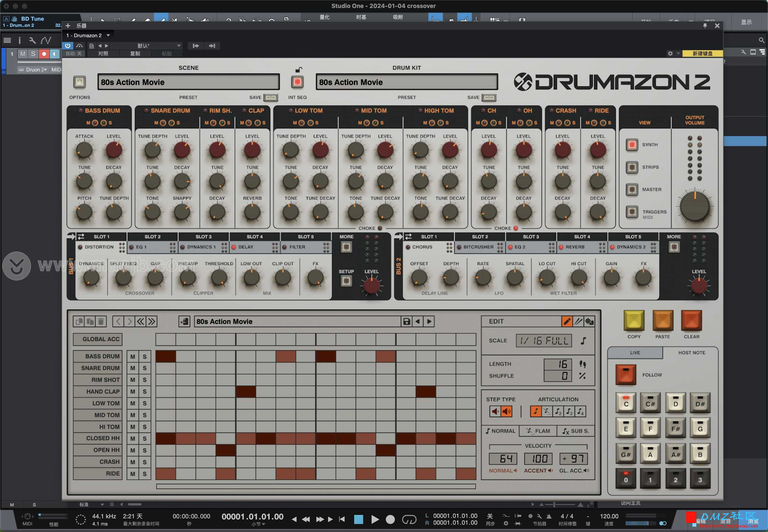Viewport: 768px width, 532px height.
Task: Click the 对照 compare button
Action: (103, 53)
